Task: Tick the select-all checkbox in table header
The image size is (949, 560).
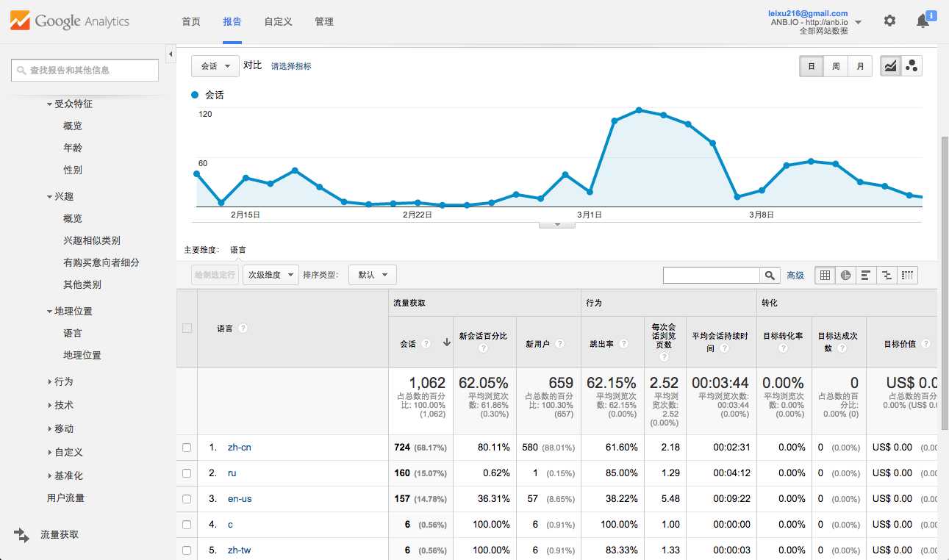Action: pyautogui.click(x=187, y=329)
